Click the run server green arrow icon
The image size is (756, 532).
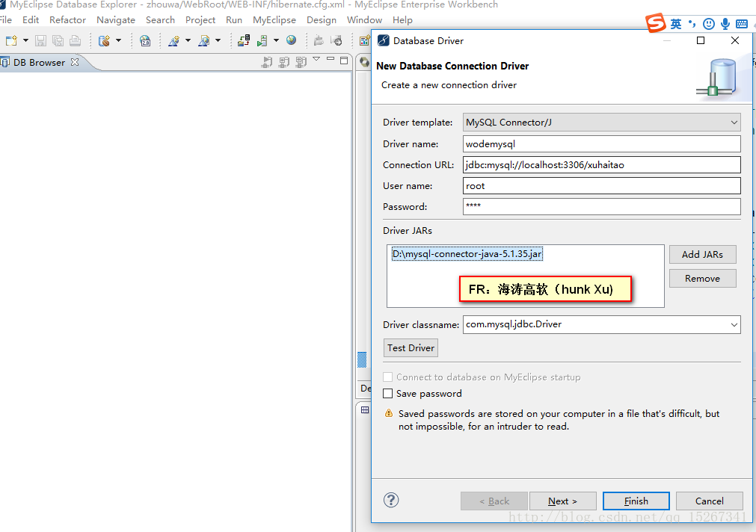click(262, 41)
